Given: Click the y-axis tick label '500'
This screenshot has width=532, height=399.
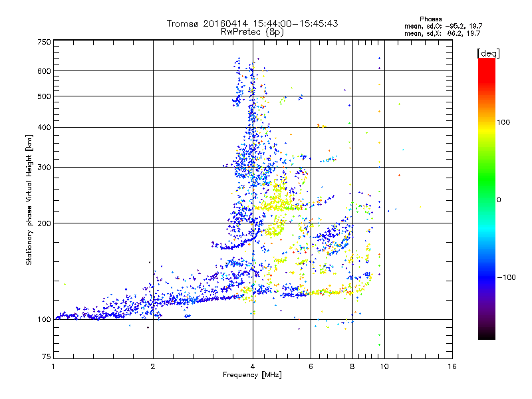Looking at the screenshot, I should point(44,96).
